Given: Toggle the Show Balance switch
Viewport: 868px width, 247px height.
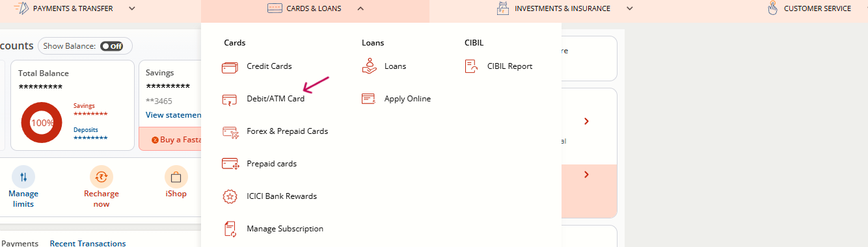Looking at the screenshot, I should [111, 46].
